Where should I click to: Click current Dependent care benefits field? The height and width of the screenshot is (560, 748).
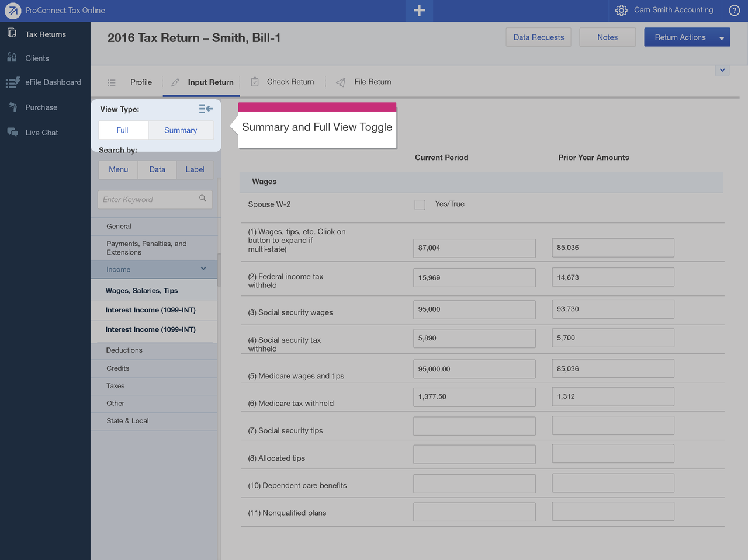474,484
